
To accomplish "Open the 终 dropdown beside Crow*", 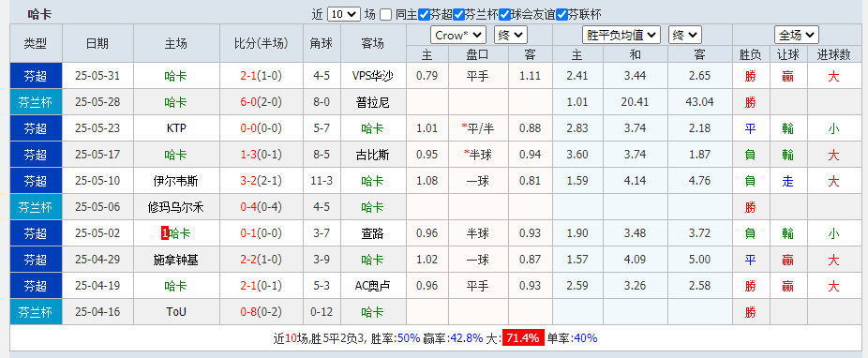I will click(x=510, y=36).
